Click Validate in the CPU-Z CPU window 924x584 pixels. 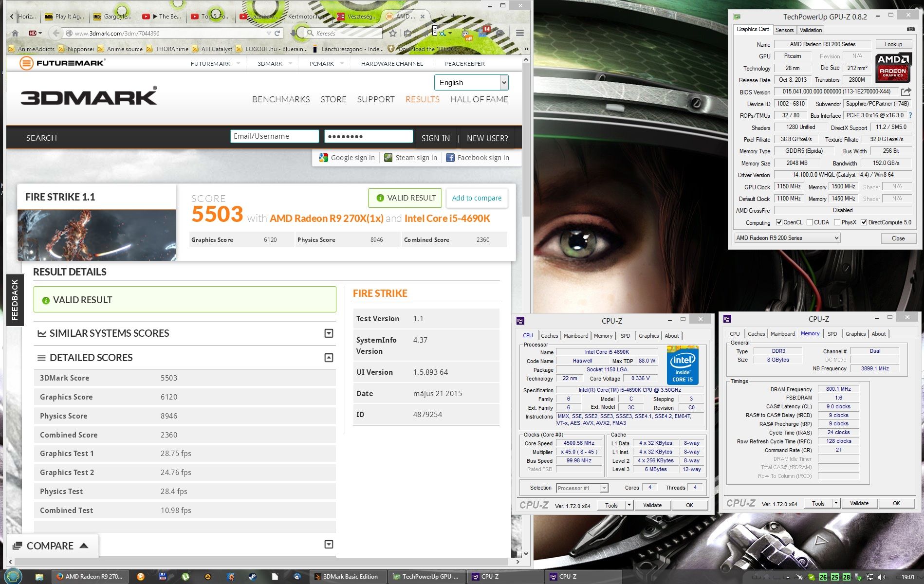pyautogui.click(x=652, y=505)
